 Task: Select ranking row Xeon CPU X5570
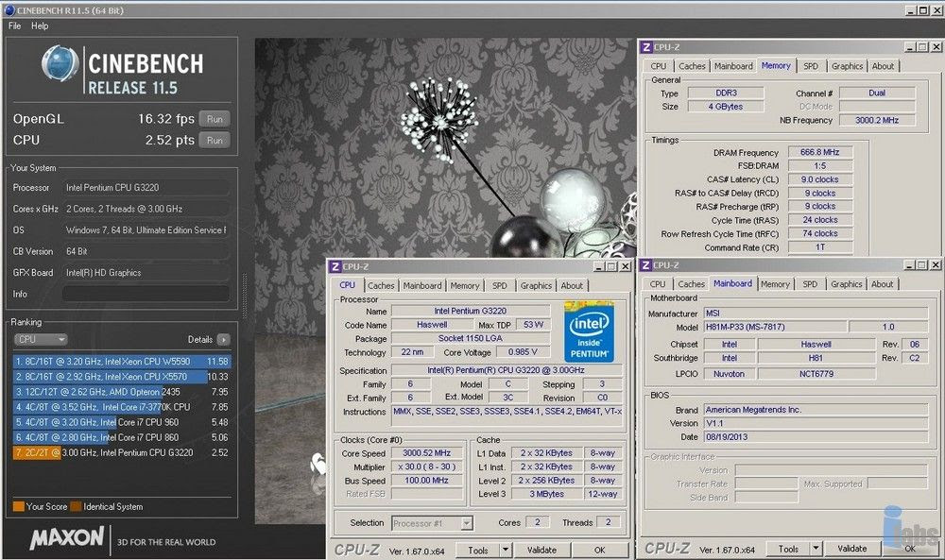pyautogui.click(x=122, y=377)
